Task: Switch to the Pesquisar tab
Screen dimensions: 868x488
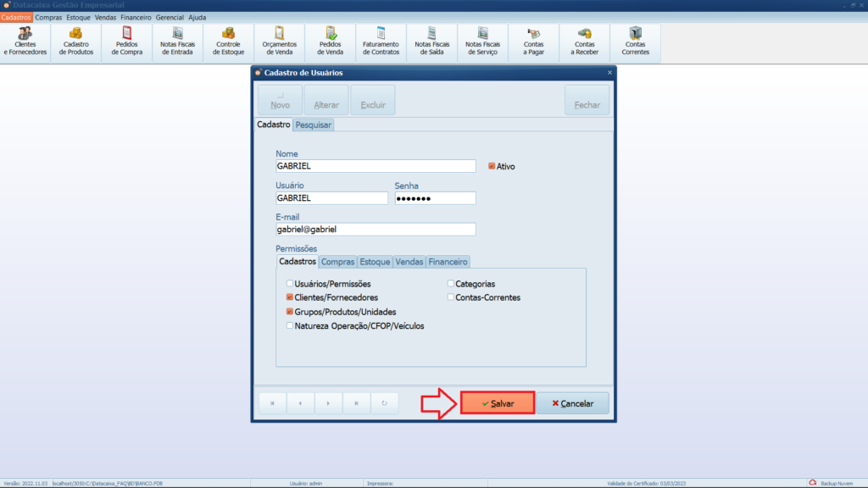Action: click(x=314, y=125)
